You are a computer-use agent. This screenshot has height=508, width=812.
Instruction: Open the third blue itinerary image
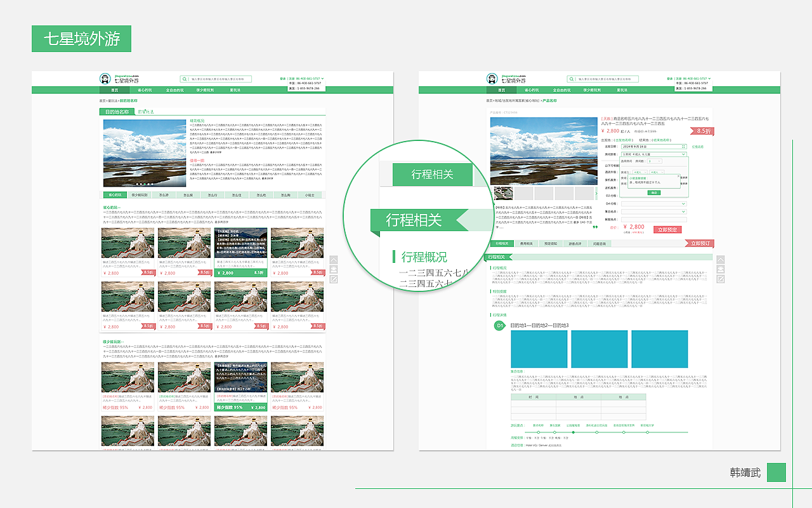pyautogui.click(x=660, y=349)
